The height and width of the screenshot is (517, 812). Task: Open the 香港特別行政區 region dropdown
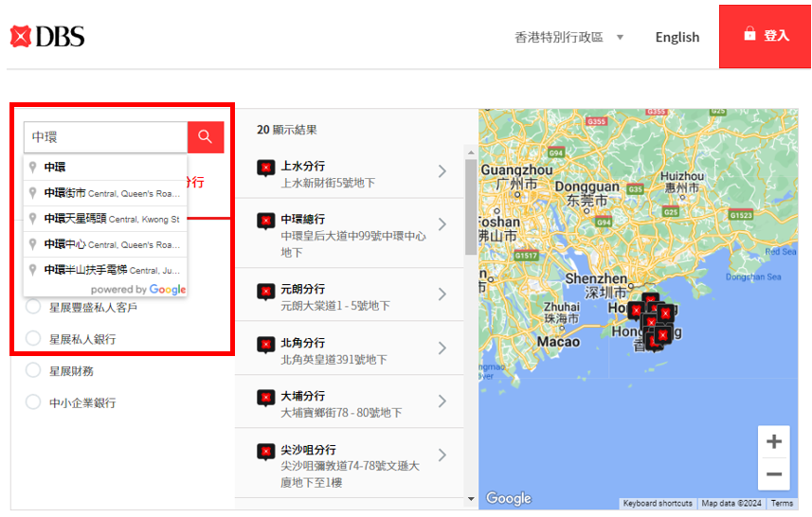(568, 37)
